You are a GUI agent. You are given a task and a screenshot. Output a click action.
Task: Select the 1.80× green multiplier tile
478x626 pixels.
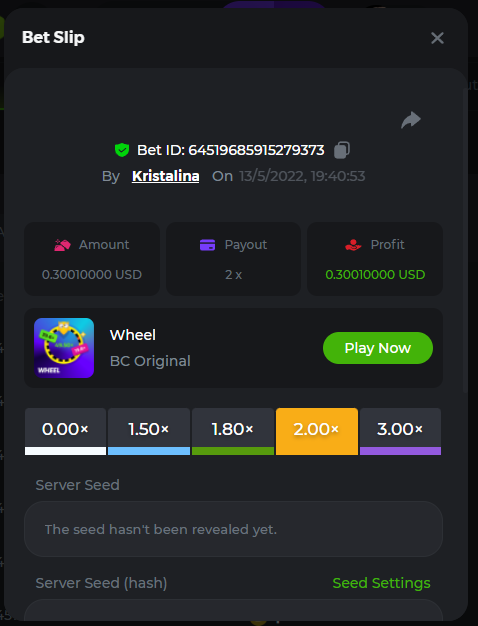click(x=233, y=431)
